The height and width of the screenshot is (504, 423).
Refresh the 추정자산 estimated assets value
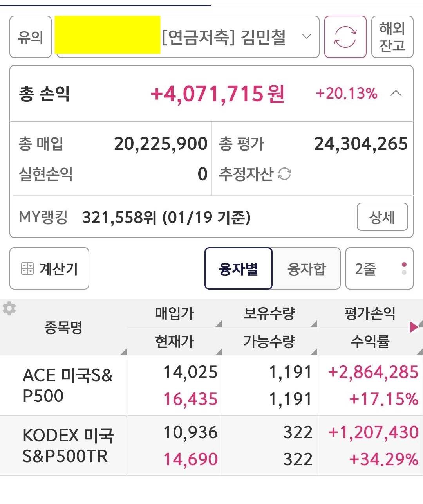285,174
